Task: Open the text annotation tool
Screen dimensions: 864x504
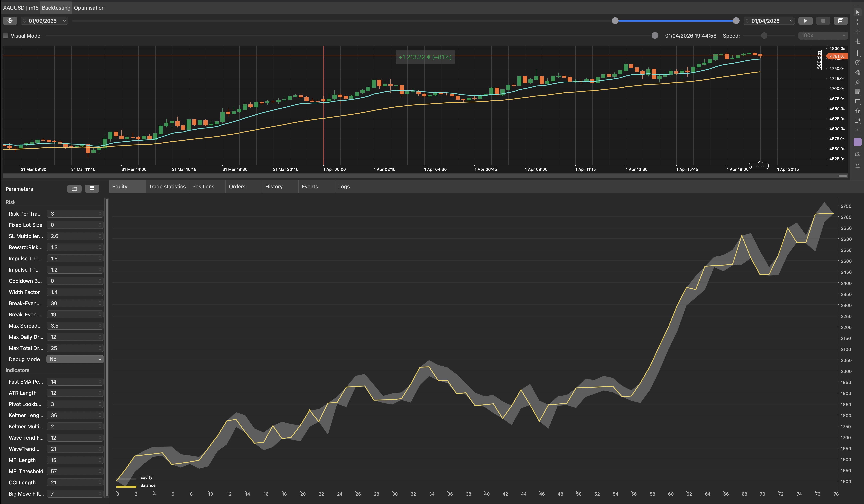Action: pos(858,129)
